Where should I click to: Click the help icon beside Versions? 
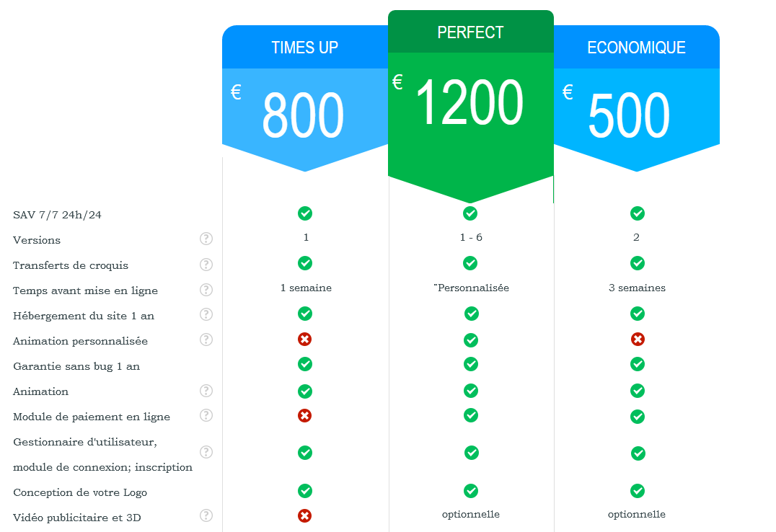click(x=206, y=239)
